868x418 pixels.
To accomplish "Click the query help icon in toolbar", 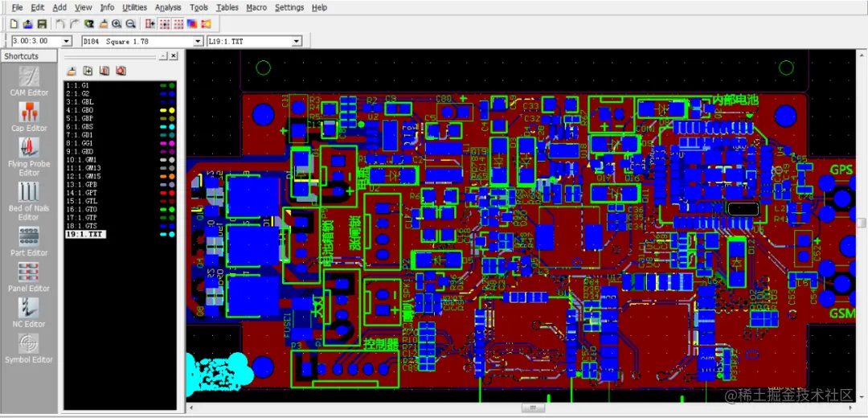I will pyautogui.click(x=88, y=24).
